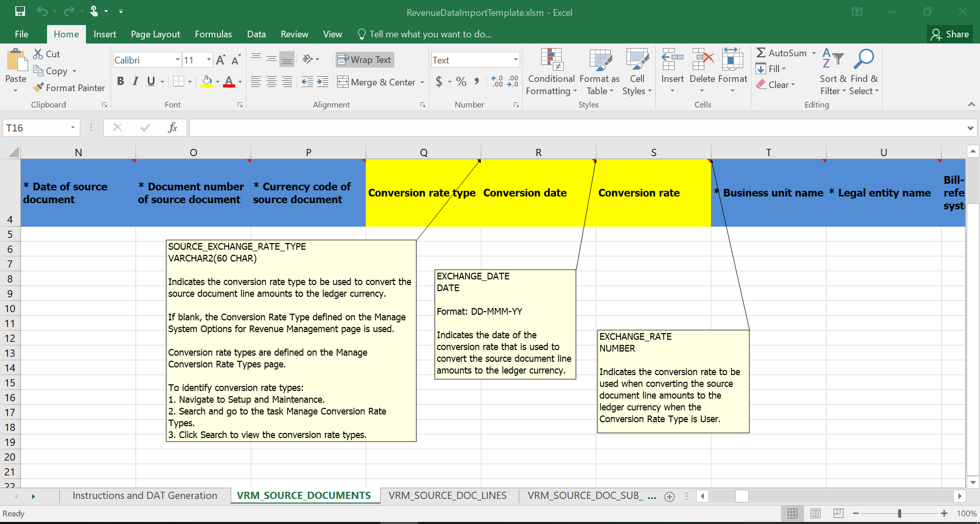This screenshot has height=524, width=980.
Task: Open the font name dropdown showing Calibri
Action: [x=177, y=60]
